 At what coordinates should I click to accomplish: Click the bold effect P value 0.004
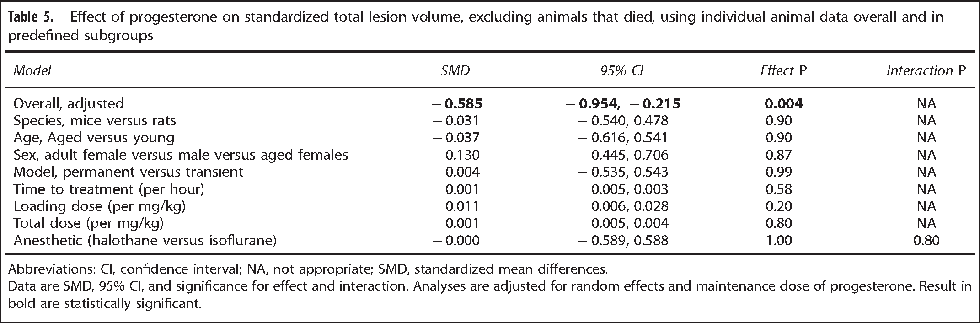point(783,103)
